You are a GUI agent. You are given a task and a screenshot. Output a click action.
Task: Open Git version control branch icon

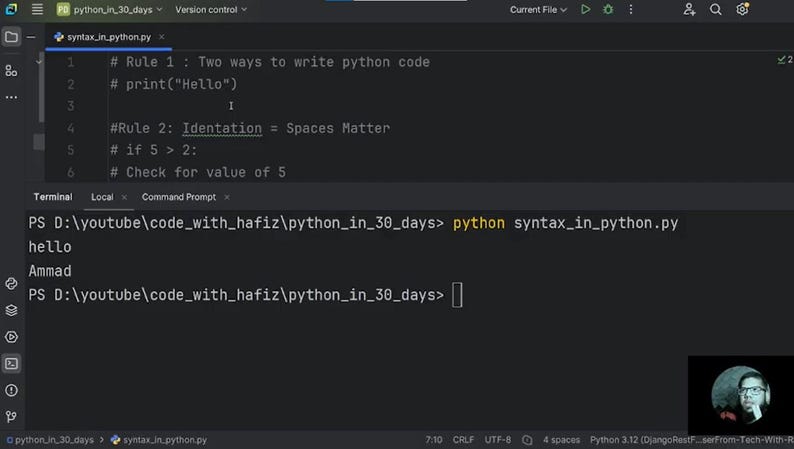pyautogui.click(x=11, y=417)
